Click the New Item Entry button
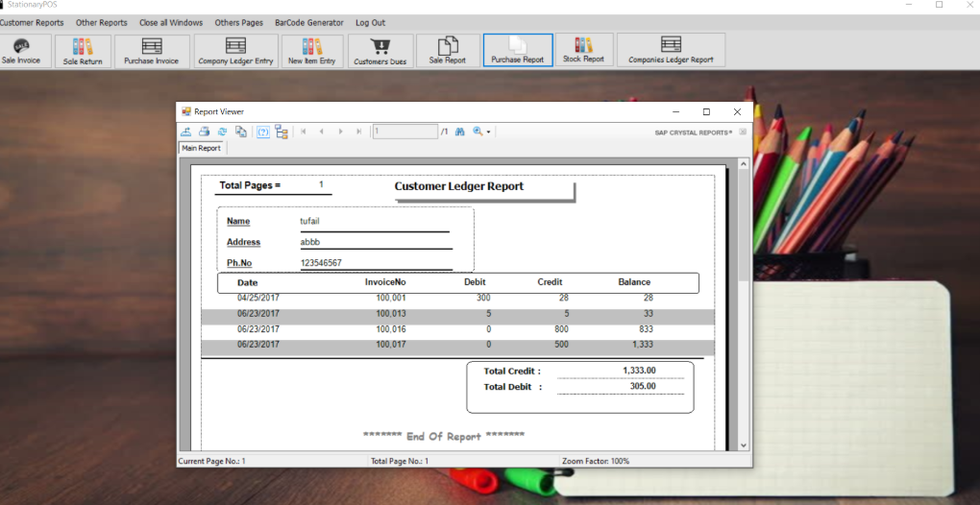Screen dimensions: 980x505 tap(312, 51)
